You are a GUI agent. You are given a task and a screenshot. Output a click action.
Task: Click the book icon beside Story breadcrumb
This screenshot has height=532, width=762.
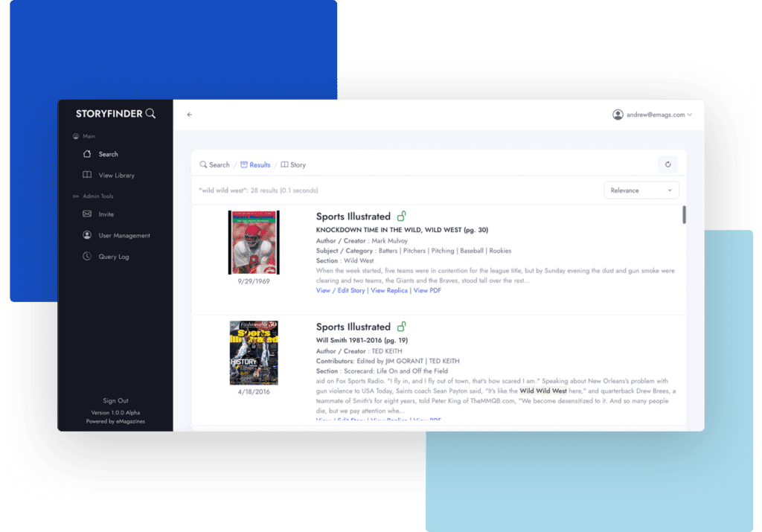[284, 164]
